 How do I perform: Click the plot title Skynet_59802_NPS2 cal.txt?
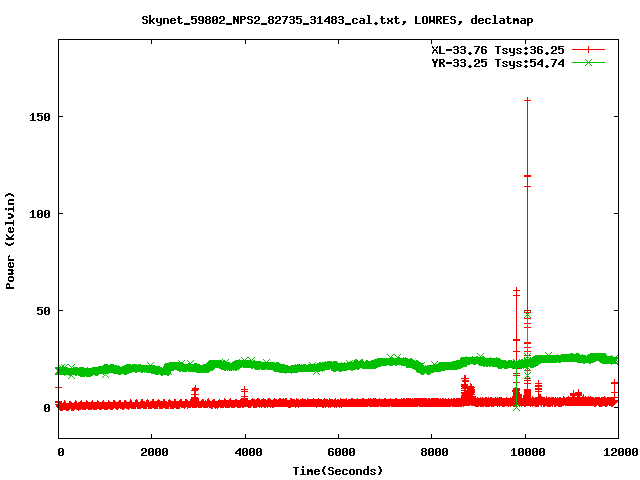[x=337, y=20]
